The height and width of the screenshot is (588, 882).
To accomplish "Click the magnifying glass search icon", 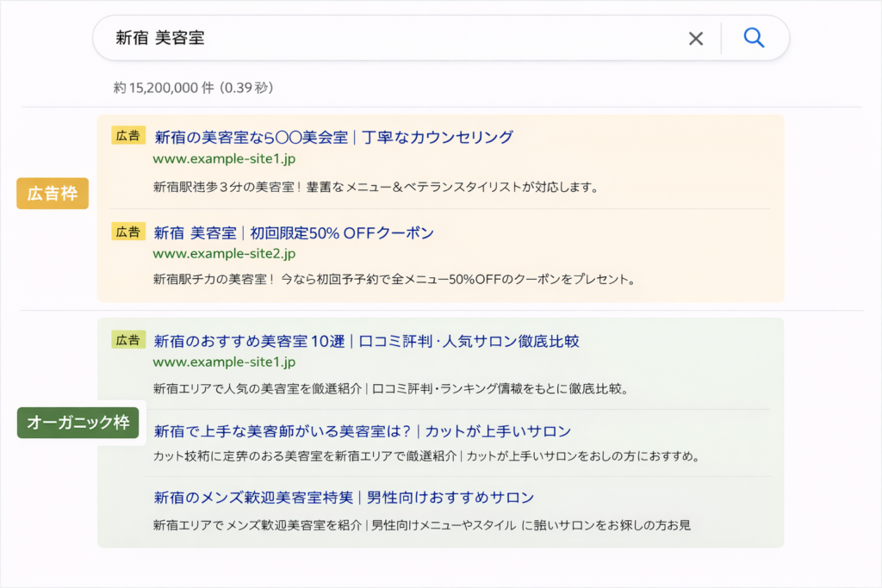I will click(x=754, y=38).
